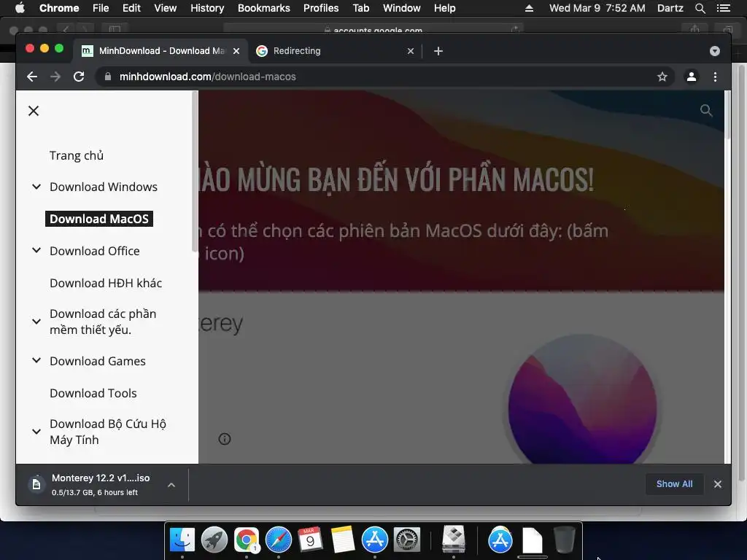Bookmark this page with the star icon

tap(662, 77)
